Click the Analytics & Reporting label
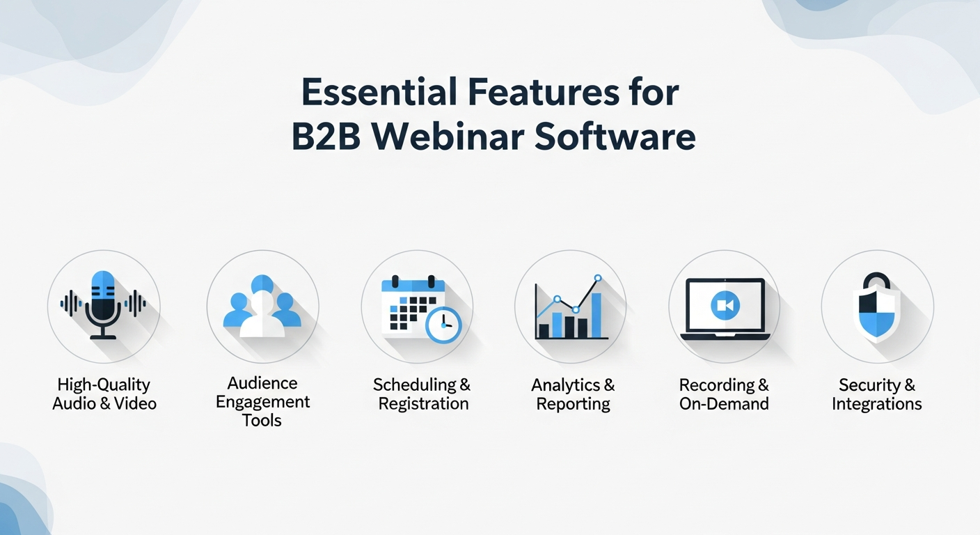This screenshot has height=535, width=980. coord(573,394)
